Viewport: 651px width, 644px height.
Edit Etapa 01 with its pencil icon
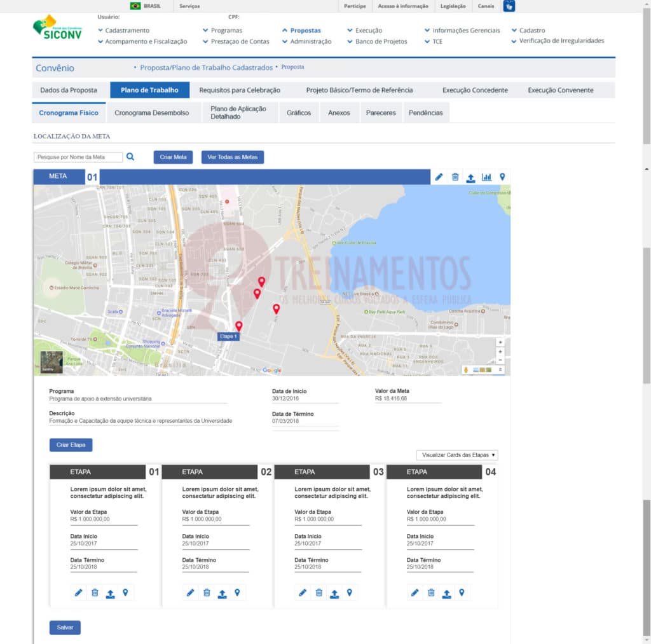point(79,593)
